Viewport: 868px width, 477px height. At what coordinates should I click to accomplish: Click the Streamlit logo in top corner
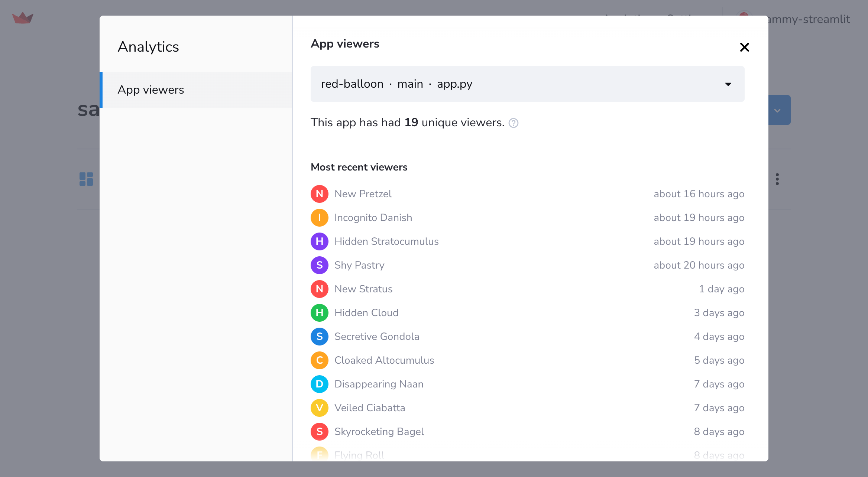pyautogui.click(x=23, y=18)
